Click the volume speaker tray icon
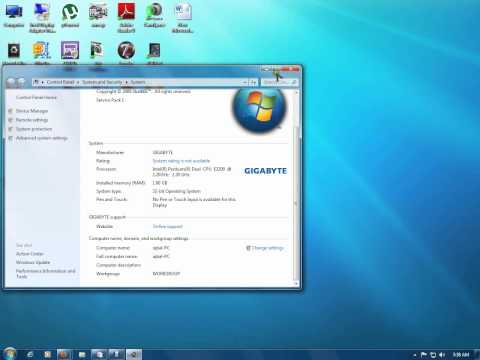Viewport: 480px width, 360px height. click(442, 354)
